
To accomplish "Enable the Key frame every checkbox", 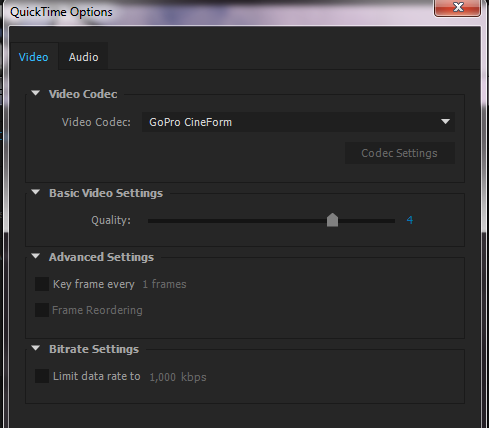I will [42, 284].
